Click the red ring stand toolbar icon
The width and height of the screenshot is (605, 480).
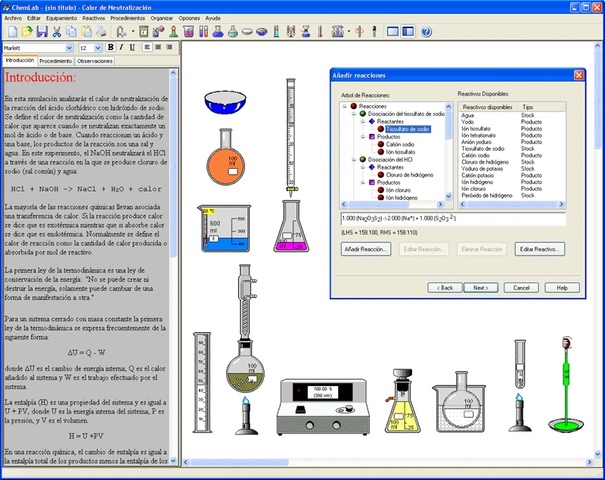click(359, 32)
